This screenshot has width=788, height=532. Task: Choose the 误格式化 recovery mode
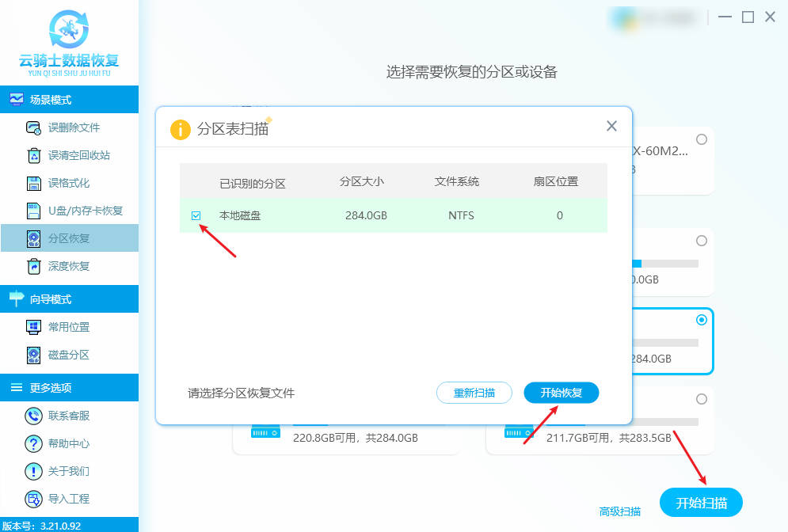tap(69, 183)
